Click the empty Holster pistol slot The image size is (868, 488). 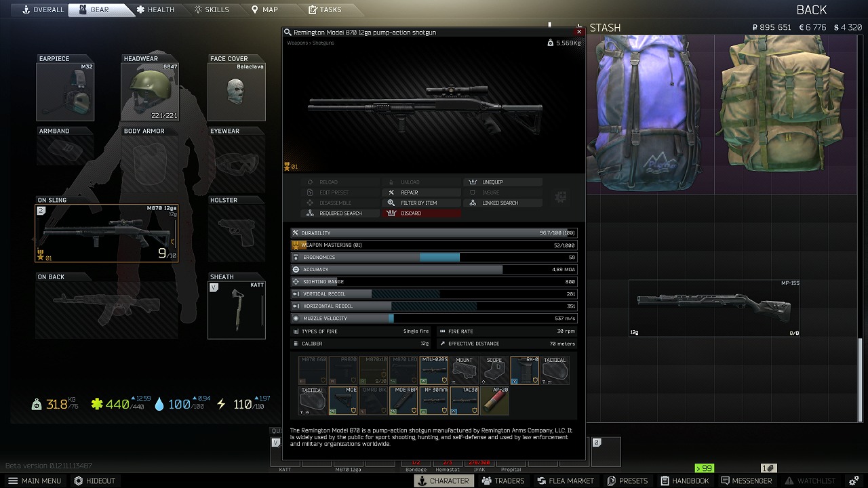pyautogui.click(x=236, y=233)
